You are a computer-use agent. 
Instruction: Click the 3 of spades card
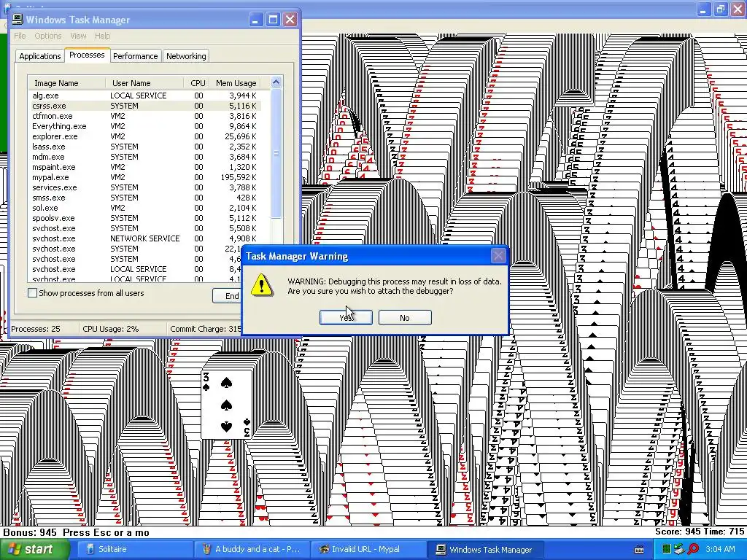click(x=227, y=404)
